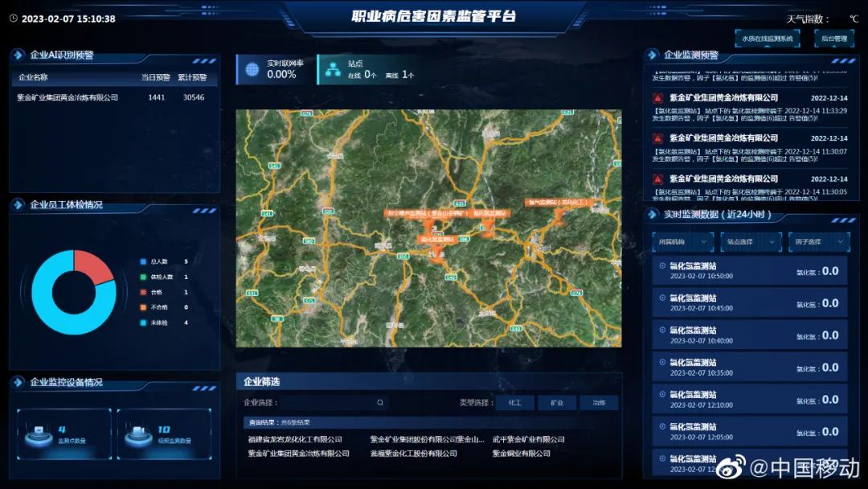Viewport: 868px width, 489px height.
Task: Toggle the 矿业 type filter
Action: (x=557, y=402)
